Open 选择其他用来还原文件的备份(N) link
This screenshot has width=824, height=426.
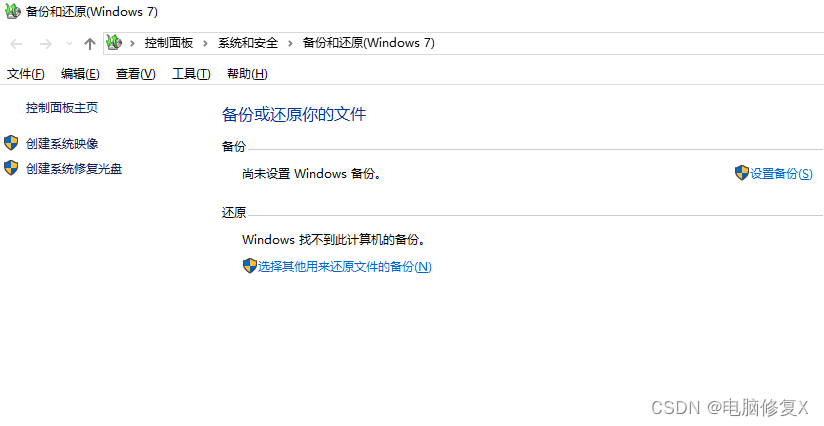345,266
